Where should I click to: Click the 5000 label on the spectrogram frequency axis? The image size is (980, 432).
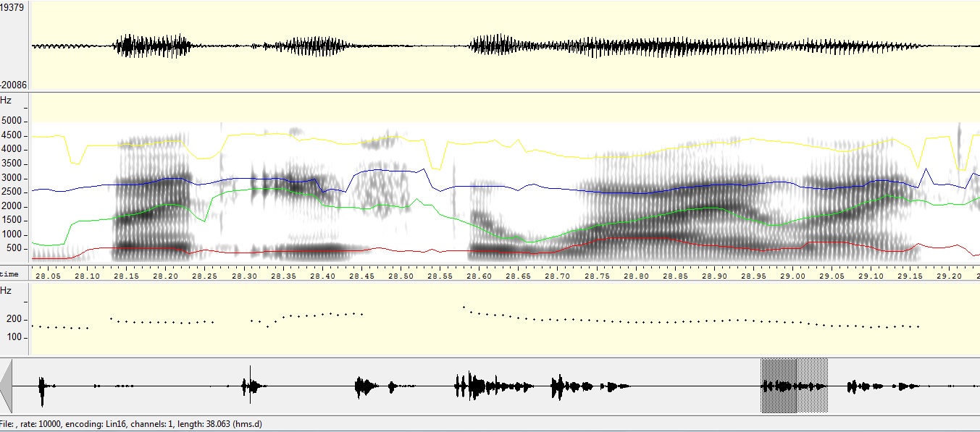(11, 121)
